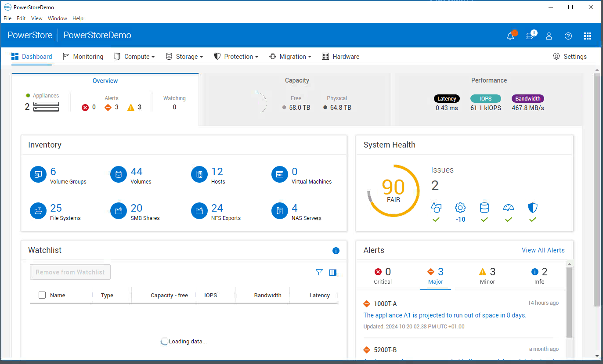Screen dimensions: 603x364
Task: Click the SMB Shares inventory icon
Action: [118, 211]
